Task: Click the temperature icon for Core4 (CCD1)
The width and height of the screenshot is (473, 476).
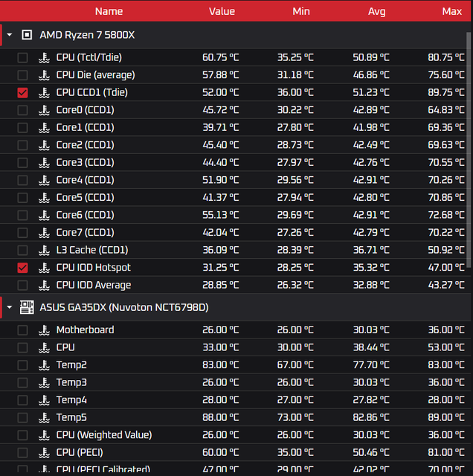Action: pyautogui.click(x=45, y=180)
